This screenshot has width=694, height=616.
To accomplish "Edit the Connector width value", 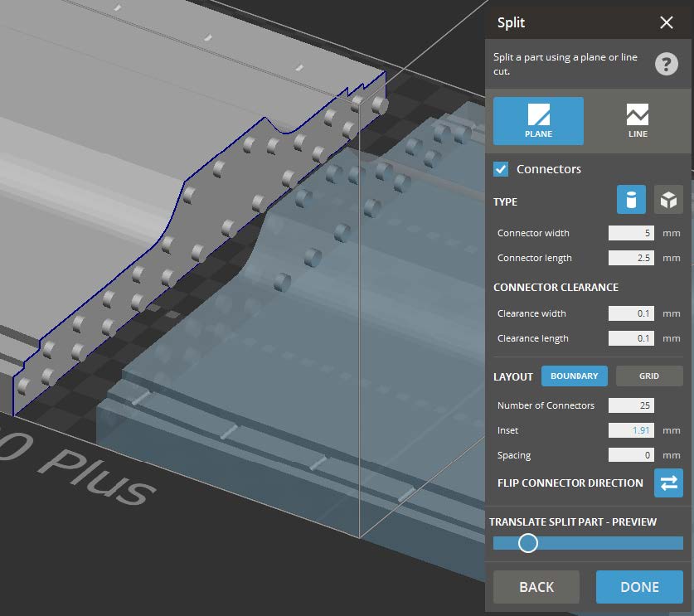I will [630, 233].
